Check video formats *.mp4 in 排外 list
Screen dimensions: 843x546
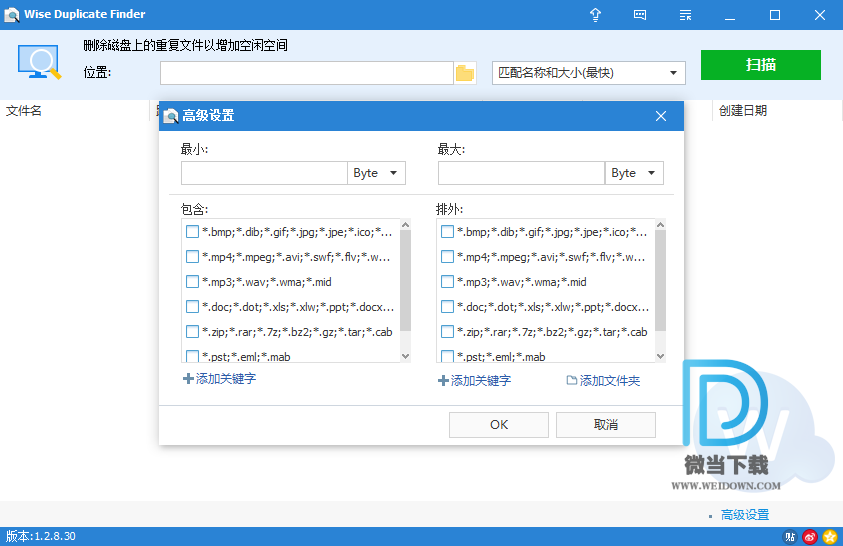(447, 257)
